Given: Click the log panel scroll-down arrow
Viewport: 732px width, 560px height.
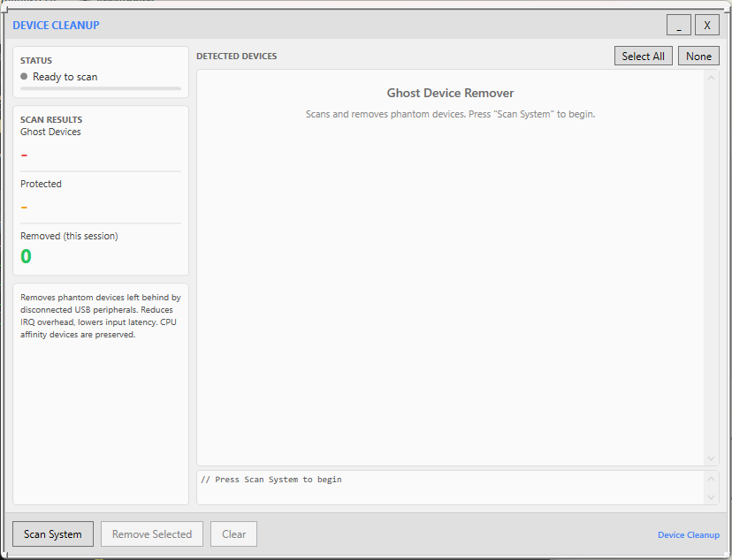Looking at the screenshot, I should (x=712, y=497).
